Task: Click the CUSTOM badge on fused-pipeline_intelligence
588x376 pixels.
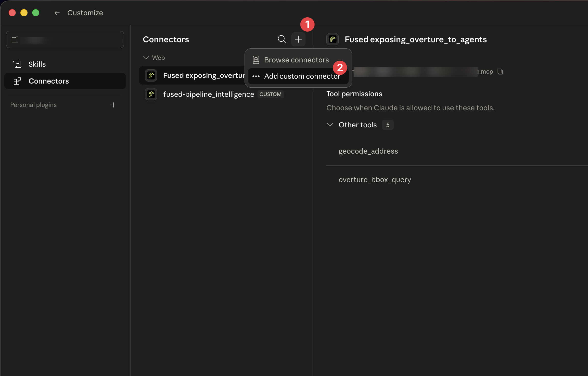Action: (270, 94)
